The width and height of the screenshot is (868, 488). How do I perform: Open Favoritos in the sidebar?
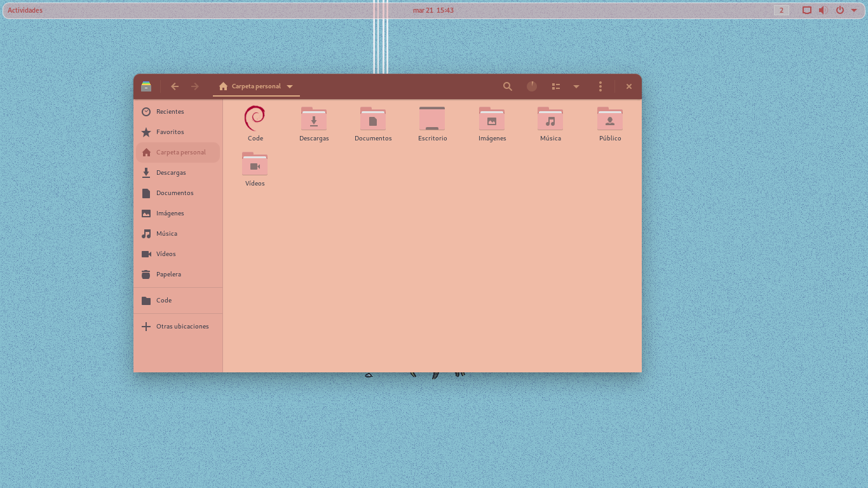pos(178,132)
